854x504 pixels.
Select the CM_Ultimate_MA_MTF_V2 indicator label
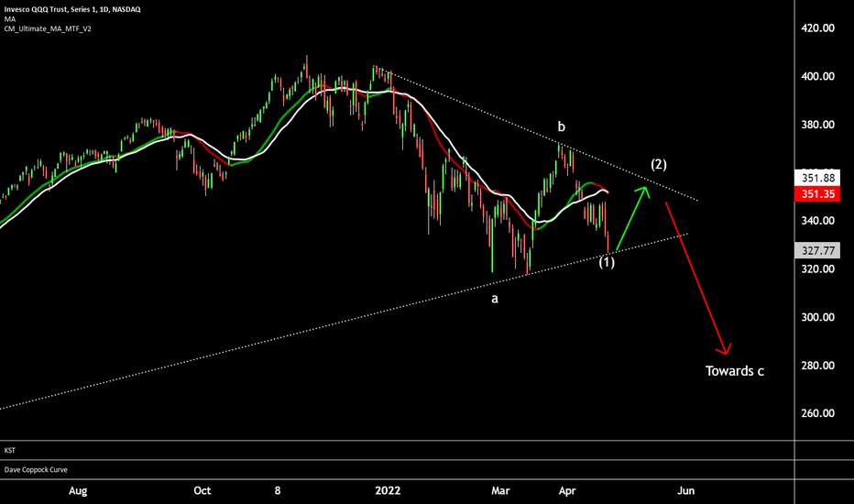coord(48,29)
